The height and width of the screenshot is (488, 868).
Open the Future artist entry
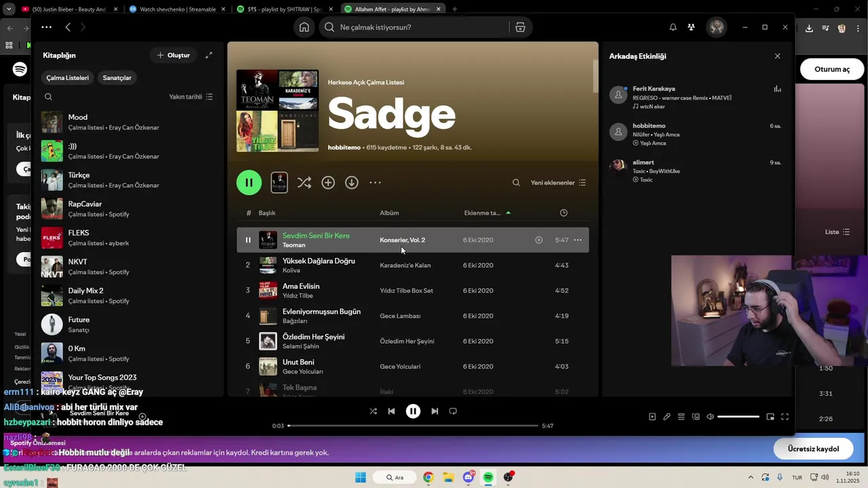[127, 325]
